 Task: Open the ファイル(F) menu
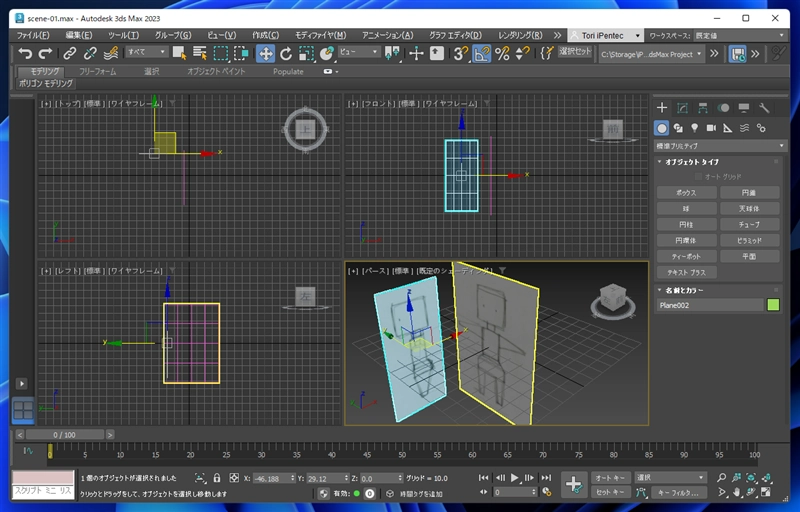point(33,35)
